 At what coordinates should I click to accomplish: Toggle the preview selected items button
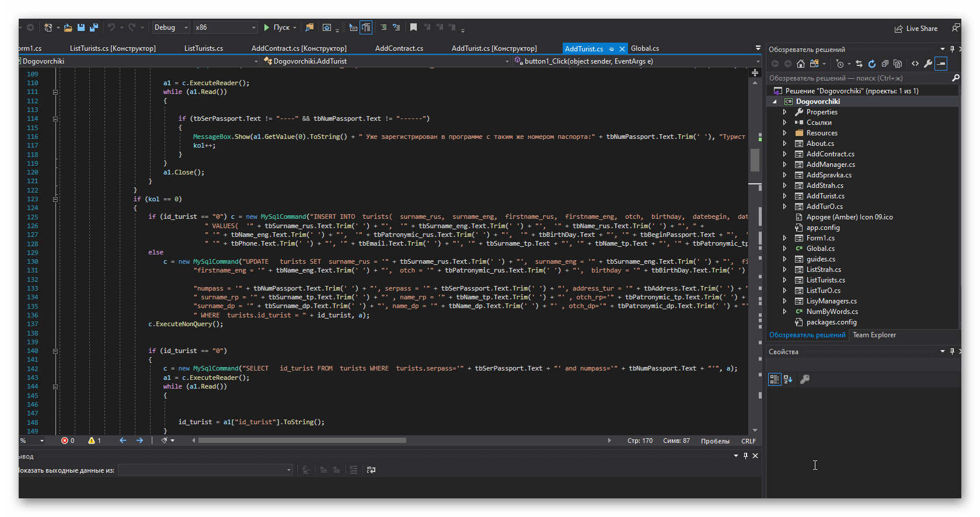pos(941,64)
